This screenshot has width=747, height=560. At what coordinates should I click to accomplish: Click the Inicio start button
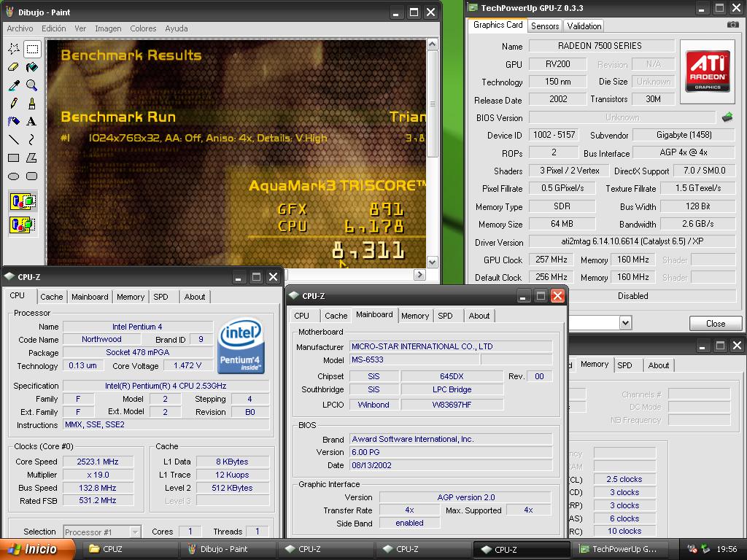(x=37, y=549)
